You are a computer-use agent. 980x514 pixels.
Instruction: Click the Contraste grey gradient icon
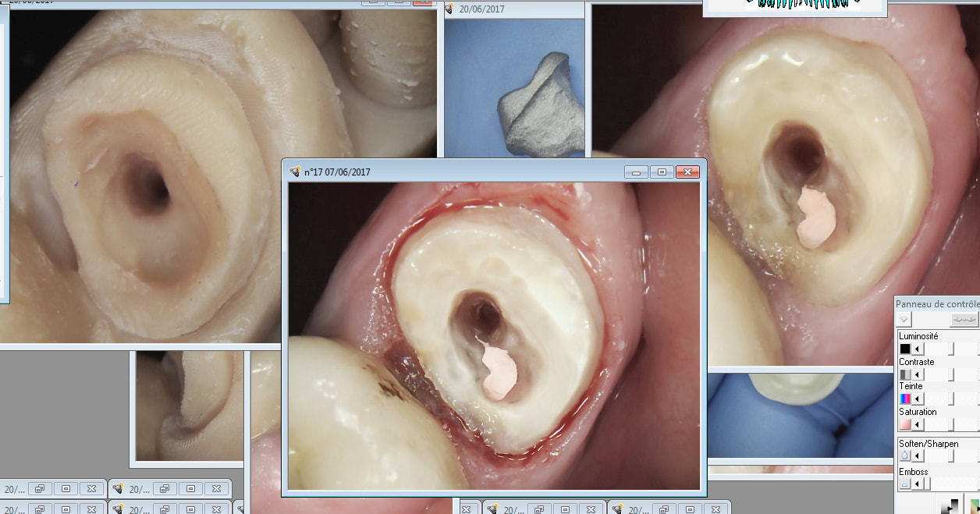coord(905,374)
